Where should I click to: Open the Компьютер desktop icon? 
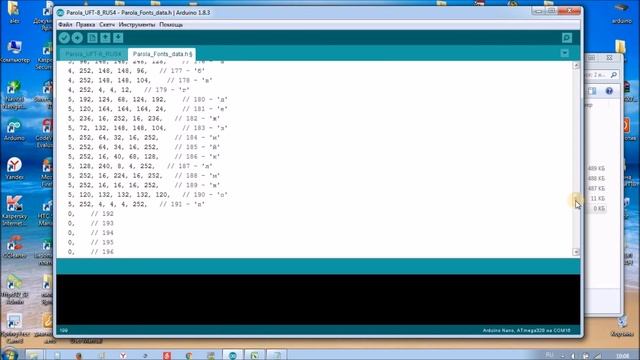[x=15, y=51]
